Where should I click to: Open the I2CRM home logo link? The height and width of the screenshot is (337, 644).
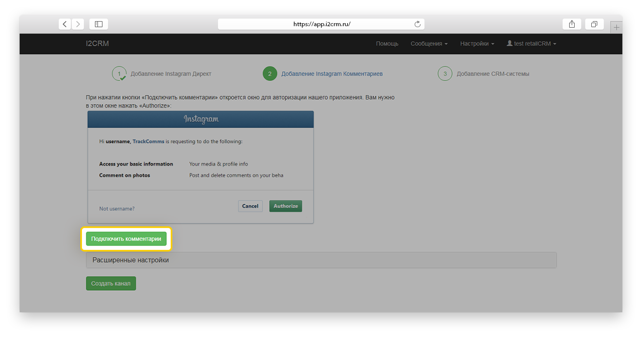pos(97,44)
